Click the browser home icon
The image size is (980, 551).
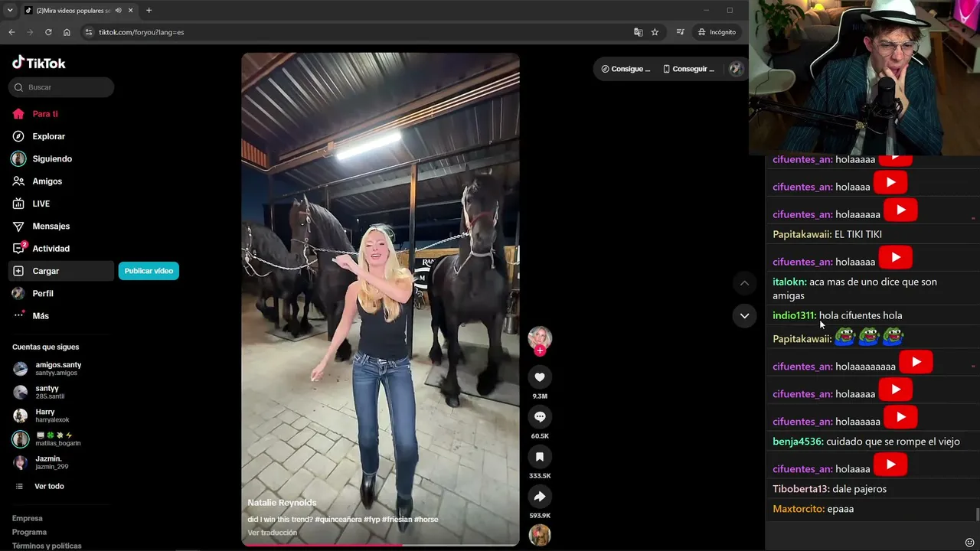click(67, 32)
